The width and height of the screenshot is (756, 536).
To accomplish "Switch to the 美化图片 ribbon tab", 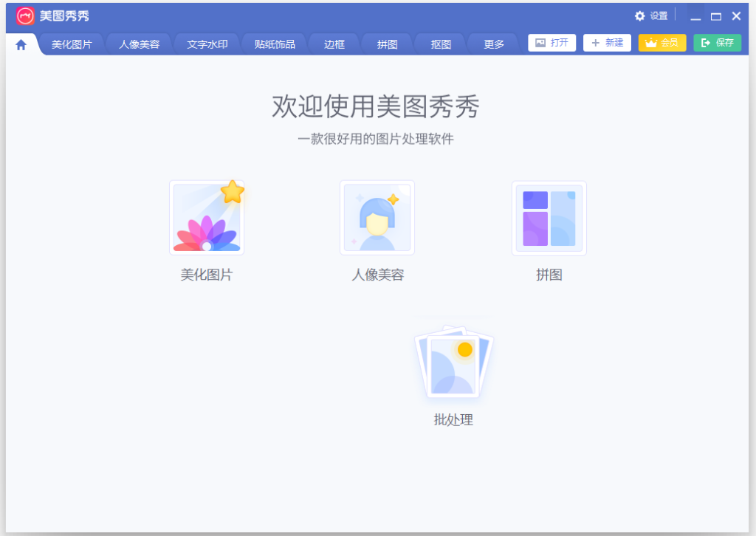I will click(71, 43).
